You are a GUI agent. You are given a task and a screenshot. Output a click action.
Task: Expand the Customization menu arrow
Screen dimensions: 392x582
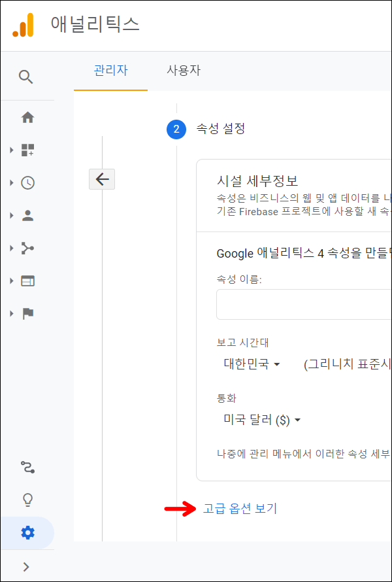tap(12, 150)
